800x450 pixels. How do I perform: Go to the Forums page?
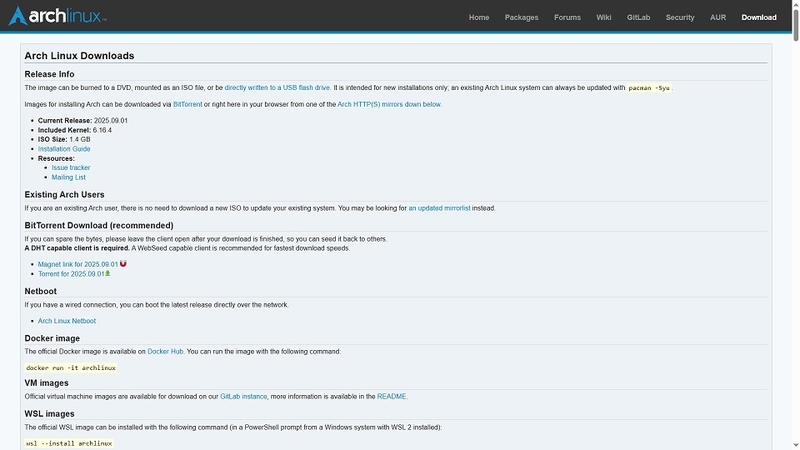(567, 17)
